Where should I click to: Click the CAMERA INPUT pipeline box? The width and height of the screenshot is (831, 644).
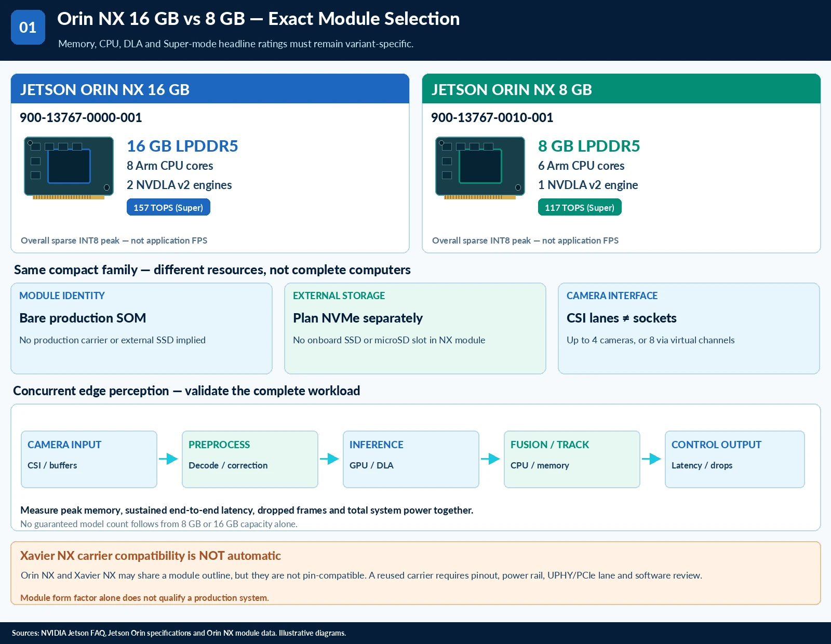[89, 459]
